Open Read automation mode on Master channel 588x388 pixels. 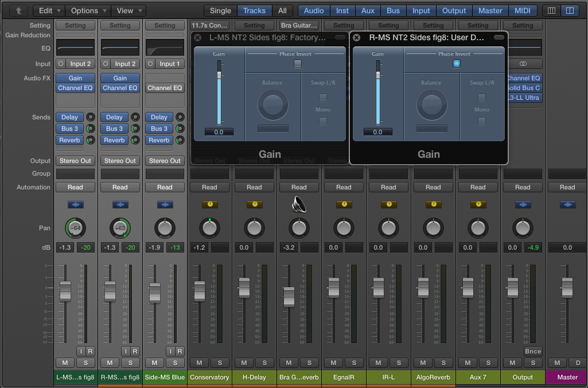click(568, 187)
